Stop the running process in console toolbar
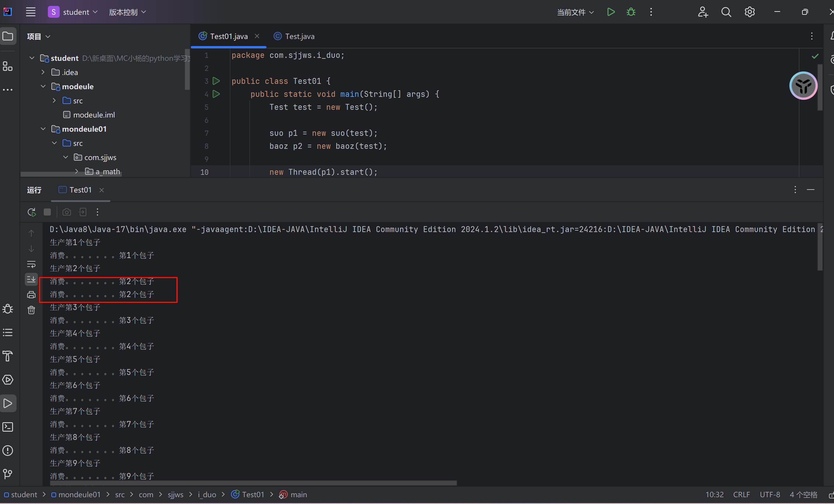 47,212
